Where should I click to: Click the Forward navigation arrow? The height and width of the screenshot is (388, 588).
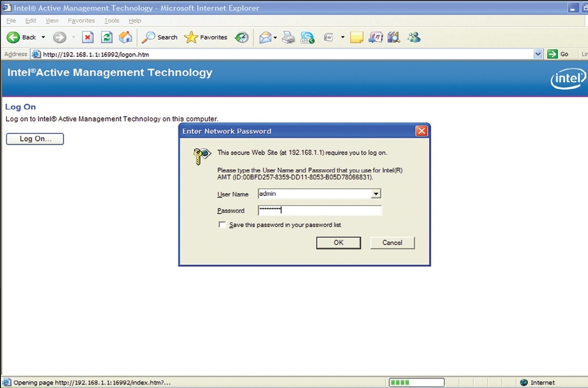coord(59,37)
